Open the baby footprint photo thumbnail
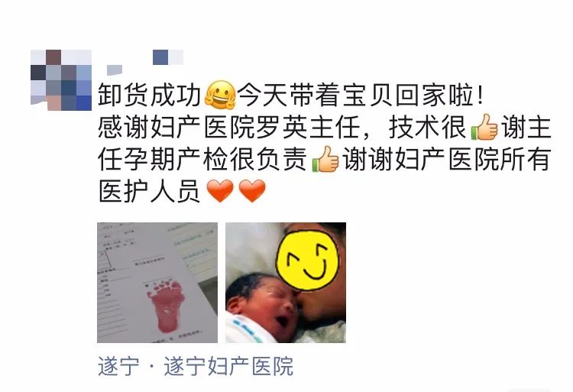 157,283
